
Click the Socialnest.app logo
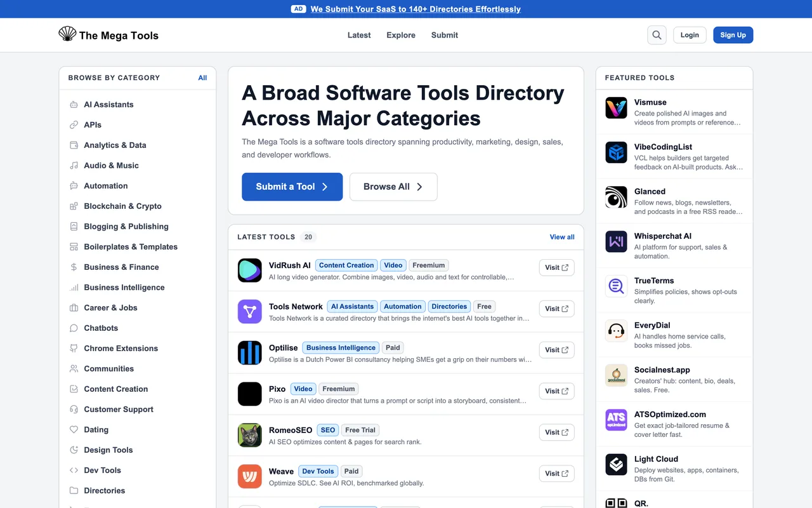pyautogui.click(x=616, y=376)
